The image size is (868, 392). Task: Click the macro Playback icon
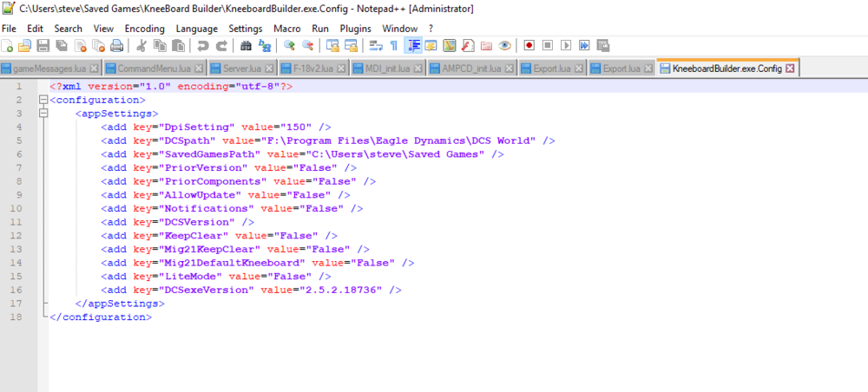click(565, 46)
